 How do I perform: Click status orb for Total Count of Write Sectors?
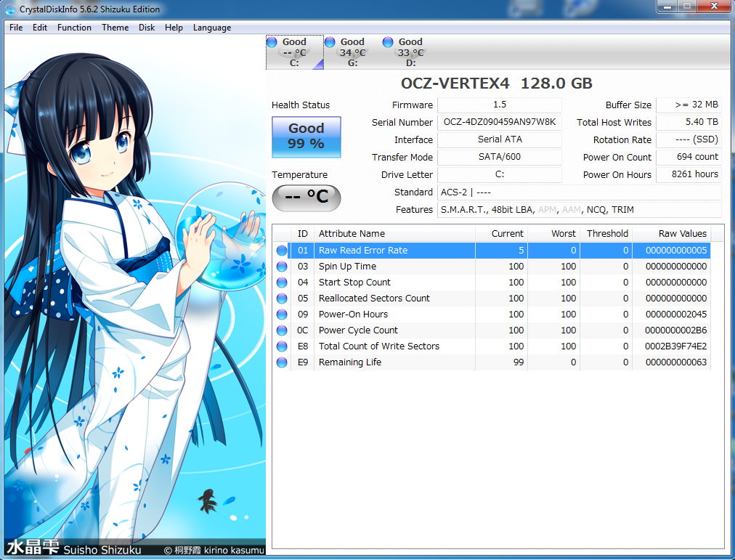282,346
